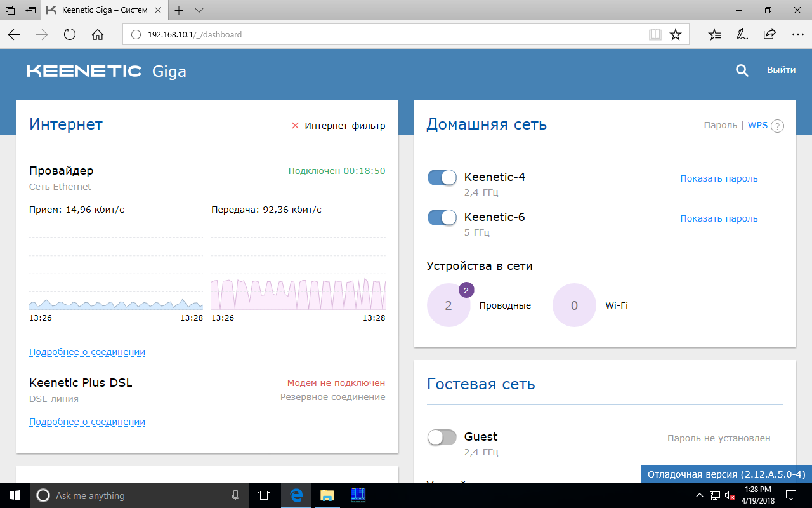This screenshot has height=508, width=812.
Task: Click the Ask me anything search box
Action: (139, 495)
